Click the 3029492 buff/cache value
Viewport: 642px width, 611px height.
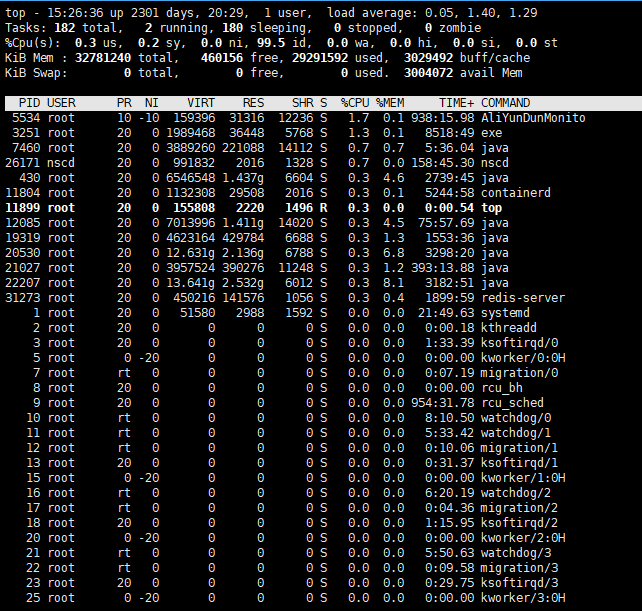click(x=428, y=58)
